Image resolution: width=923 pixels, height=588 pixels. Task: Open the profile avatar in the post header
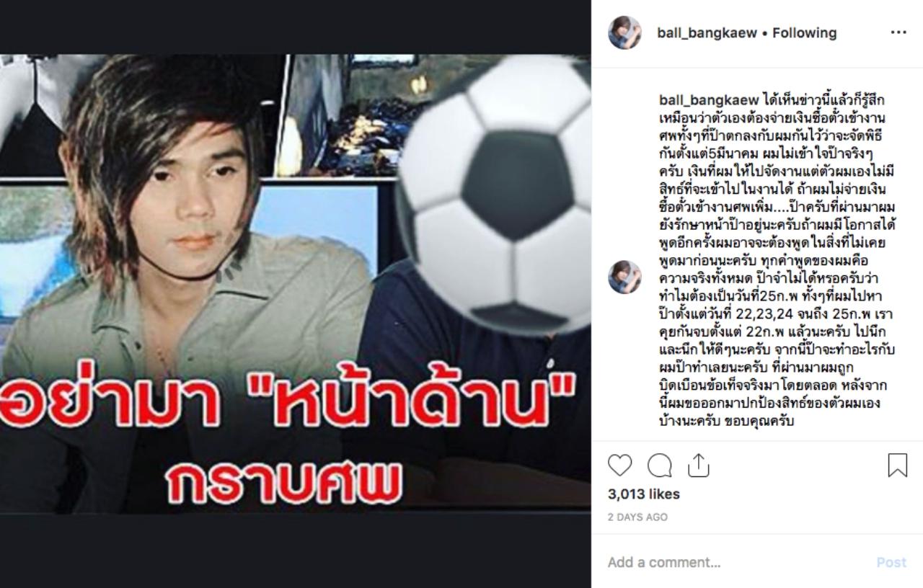pyautogui.click(x=624, y=32)
